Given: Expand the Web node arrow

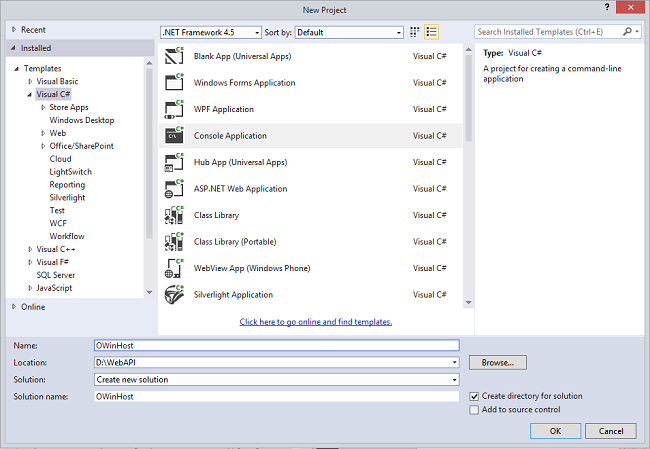Looking at the screenshot, I should pos(43,133).
